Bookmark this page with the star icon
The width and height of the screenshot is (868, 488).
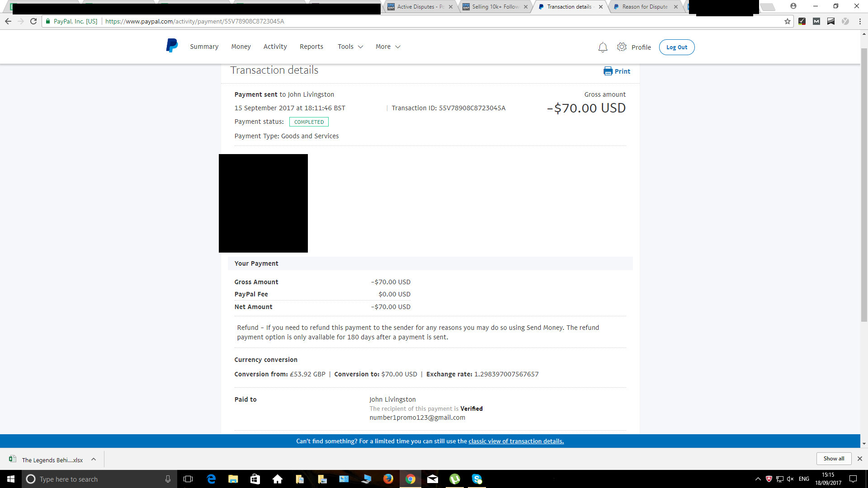coord(788,21)
